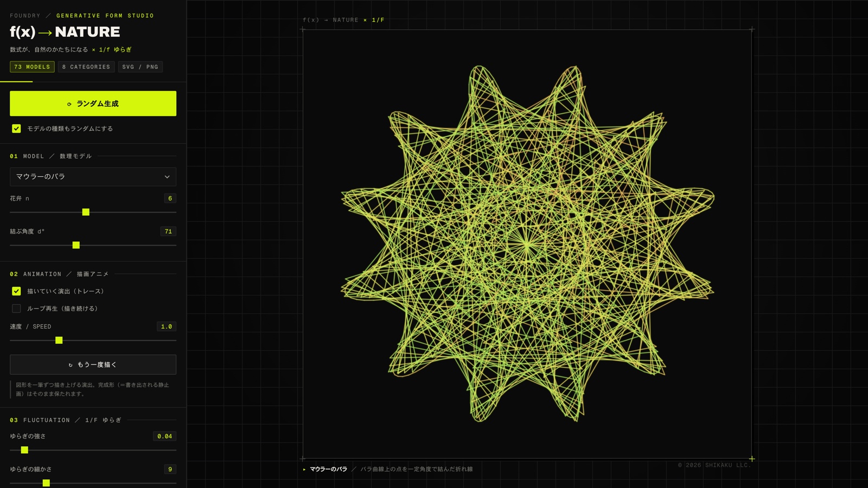Click the refresh icon in ランダム生成 button
868x488 pixels.
coord(69,104)
